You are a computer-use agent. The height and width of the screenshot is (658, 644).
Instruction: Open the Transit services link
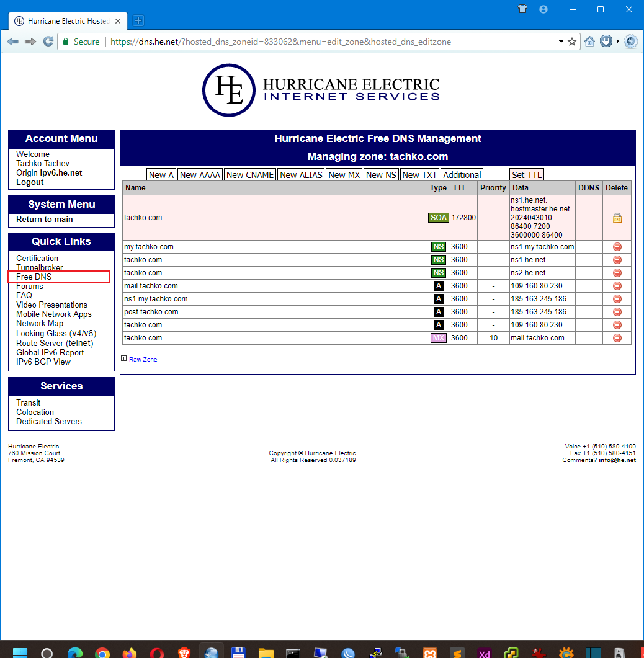point(28,403)
